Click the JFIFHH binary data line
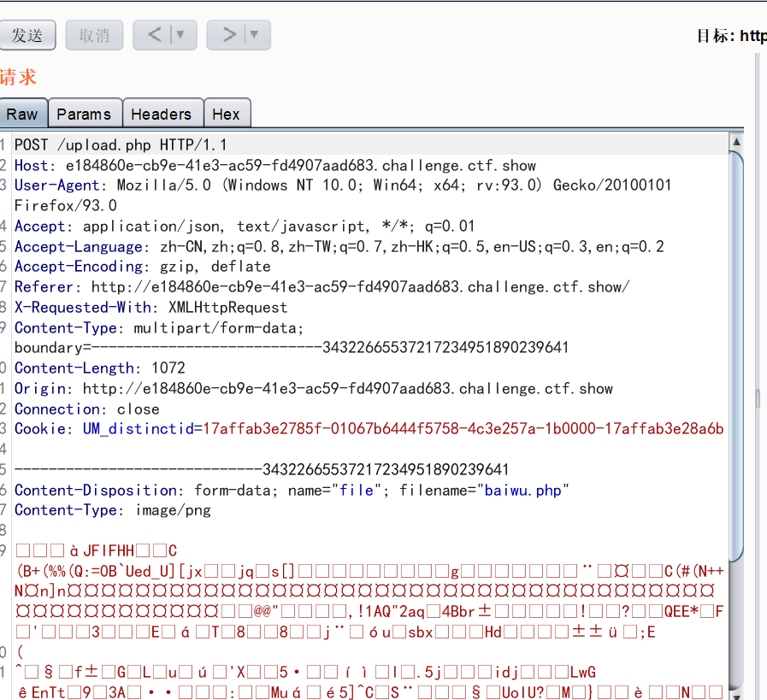This screenshot has width=767, height=700. [97, 551]
